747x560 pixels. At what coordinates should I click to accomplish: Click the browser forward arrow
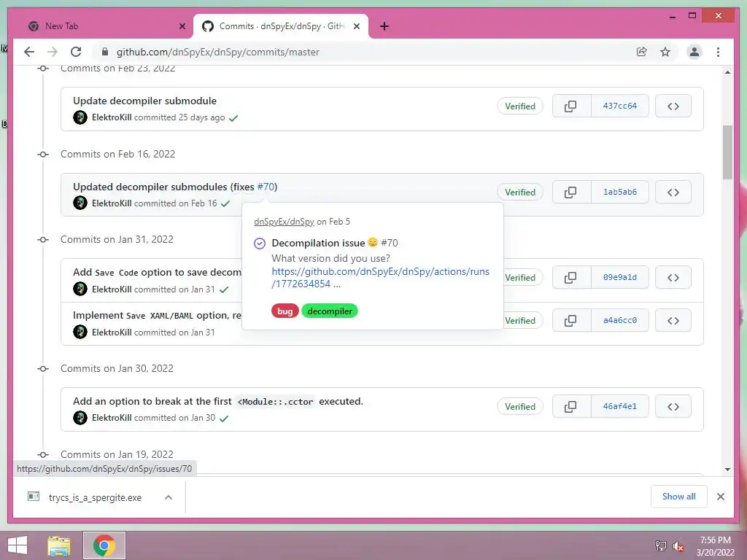pos(53,52)
